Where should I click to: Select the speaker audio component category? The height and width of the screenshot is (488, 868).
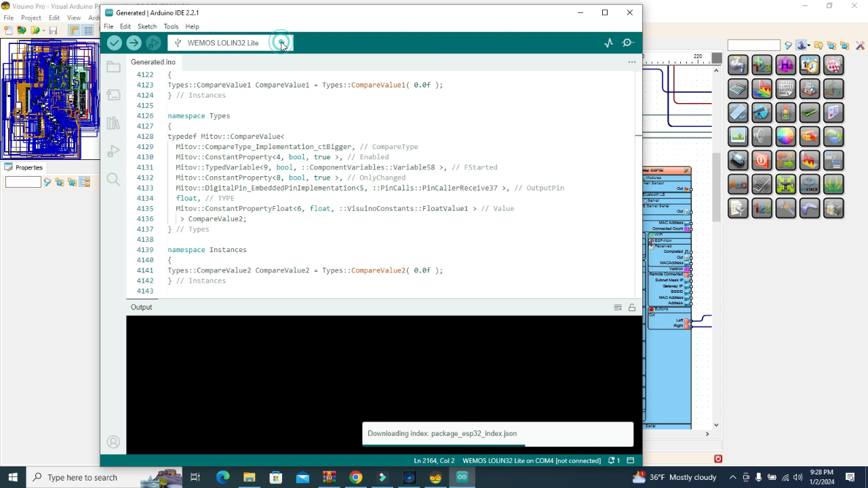(x=762, y=136)
